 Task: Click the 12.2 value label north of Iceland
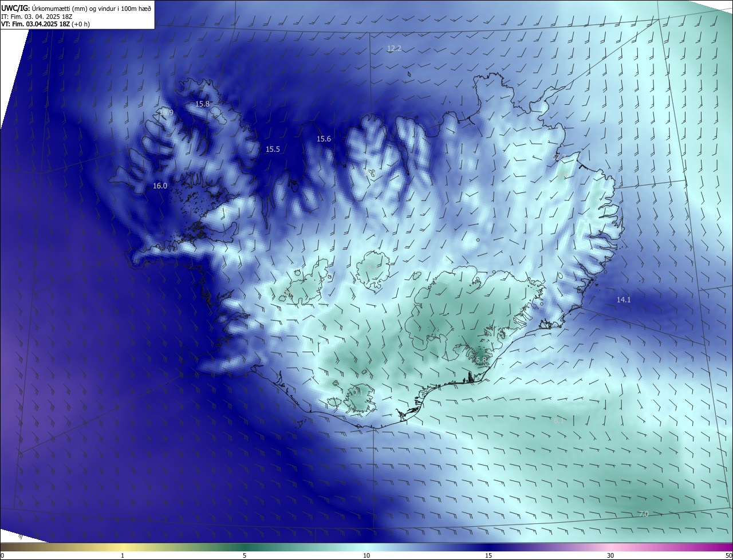[394, 48]
